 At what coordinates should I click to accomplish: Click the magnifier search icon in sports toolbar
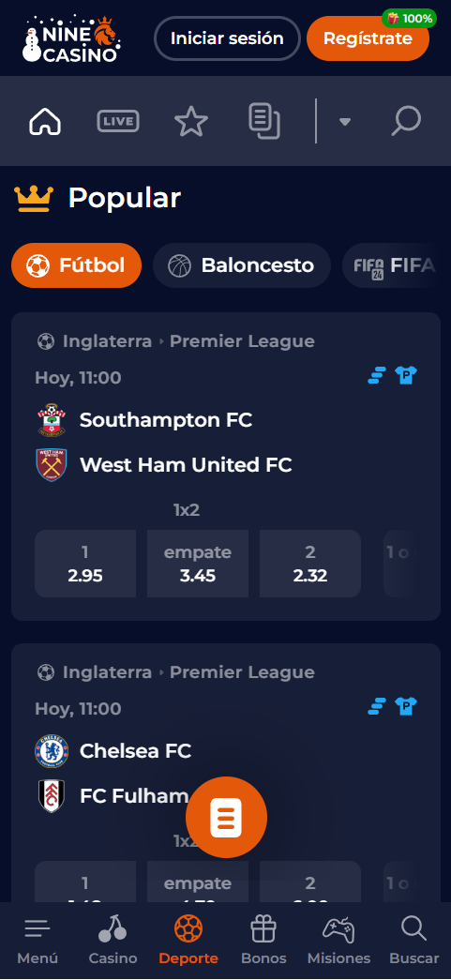point(406,121)
